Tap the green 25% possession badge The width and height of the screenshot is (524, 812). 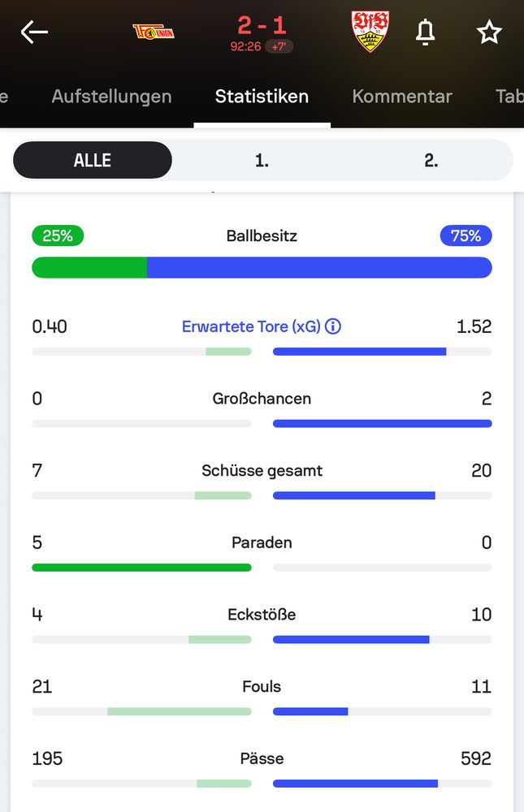pos(58,235)
